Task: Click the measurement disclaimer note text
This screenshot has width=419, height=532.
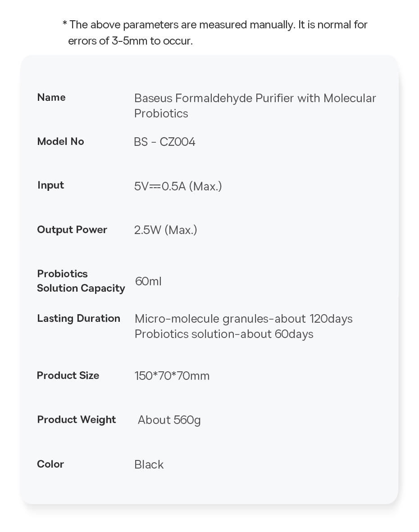Action: tap(215, 32)
